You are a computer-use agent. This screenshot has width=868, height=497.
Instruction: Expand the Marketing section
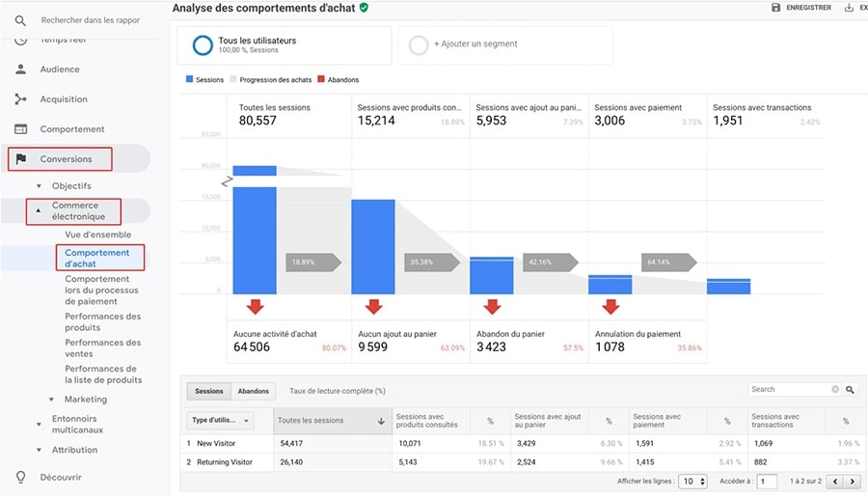pyautogui.click(x=51, y=400)
